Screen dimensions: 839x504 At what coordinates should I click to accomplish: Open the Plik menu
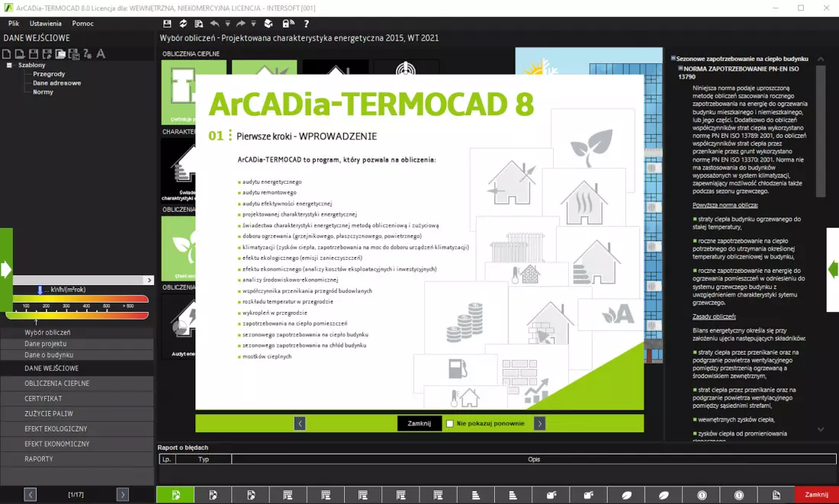pyautogui.click(x=14, y=24)
